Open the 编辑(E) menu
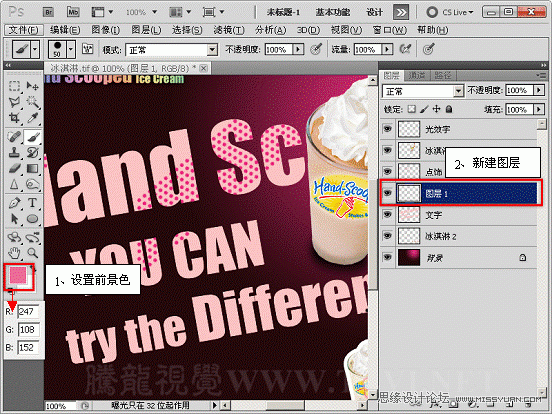Viewport: 552px width, 414px height. point(65,30)
